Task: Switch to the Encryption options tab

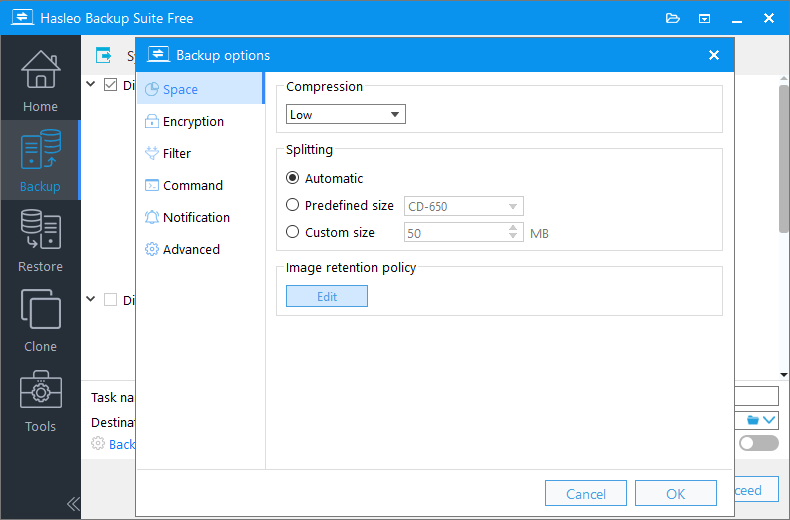Action: [193, 121]
